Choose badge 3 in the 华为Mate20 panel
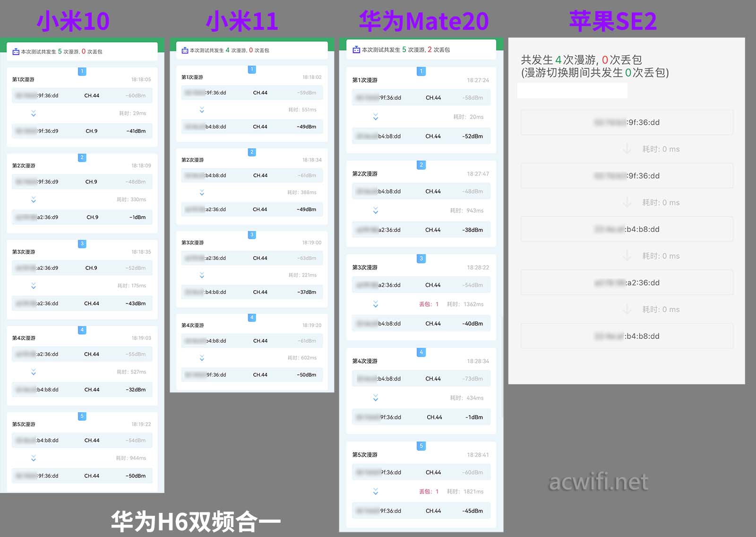Screen dimensions: 756x537 click(x=421, y=259)
